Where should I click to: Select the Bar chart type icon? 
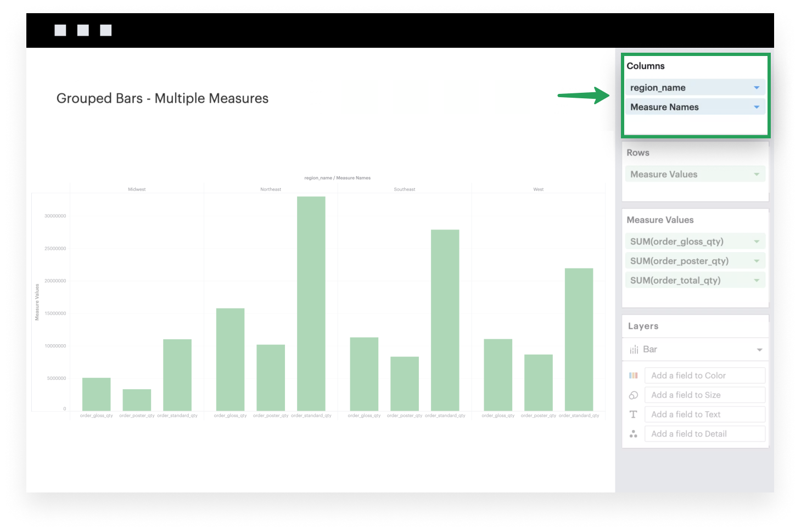pos(635,349)
